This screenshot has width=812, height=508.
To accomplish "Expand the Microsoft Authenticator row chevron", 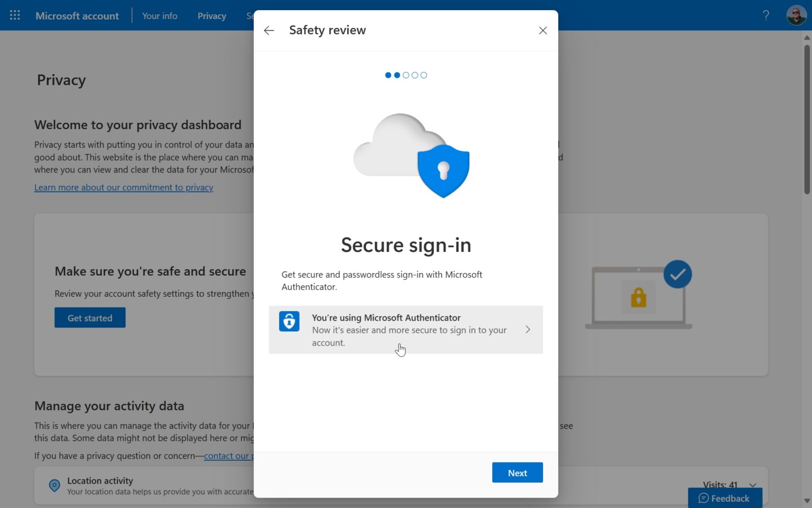I will (x=528, y=330).
